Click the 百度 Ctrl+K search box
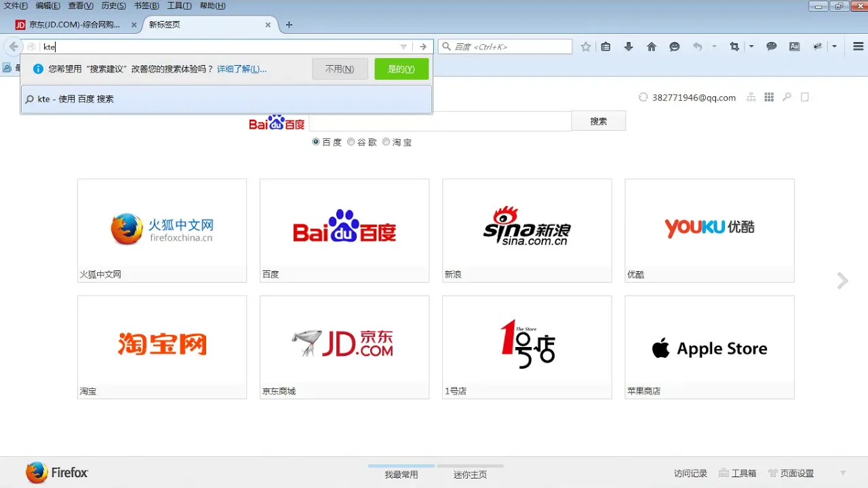The image size is (868, 488). [505, 47]
